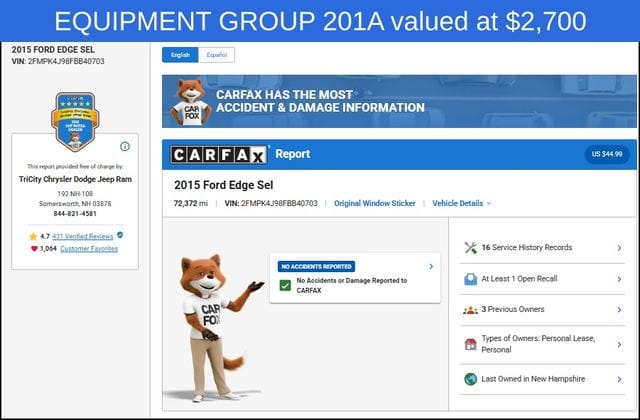Expand the Types of Owners row
The height and width of the screenshot is (420, 640).
pyautogui.click(x=542, y=344)
